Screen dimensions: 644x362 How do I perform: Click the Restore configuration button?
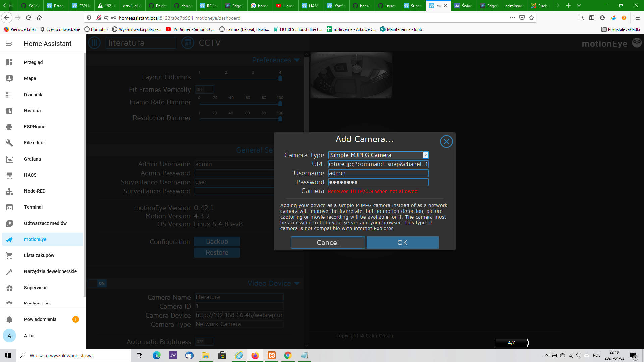(x=217, y=252)
